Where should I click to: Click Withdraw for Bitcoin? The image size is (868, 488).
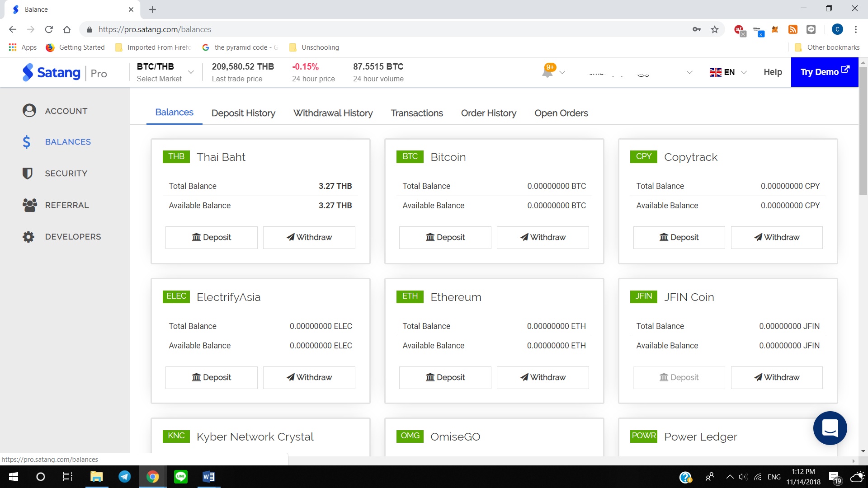(542, 237)
